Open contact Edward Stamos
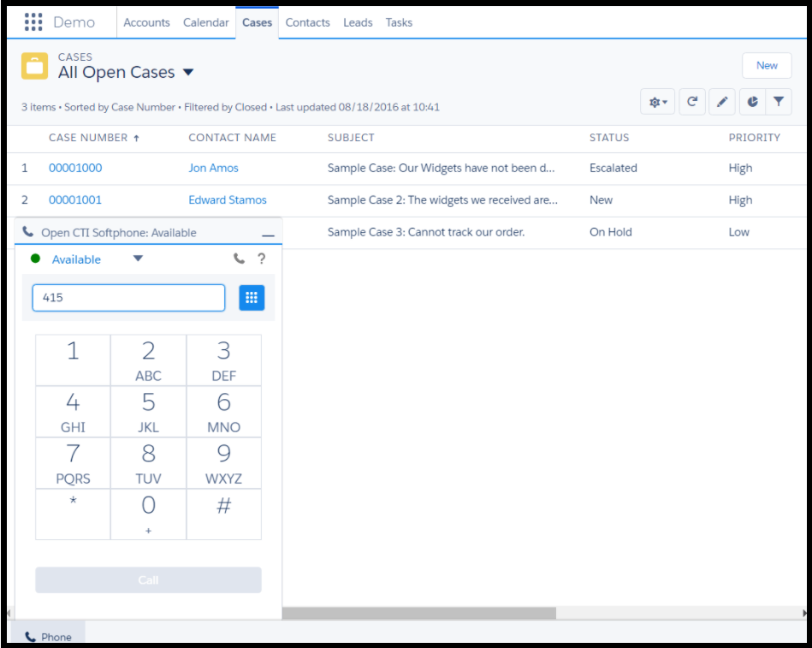The height and width of the screenshot is (648, 812). [x=228, y=200]
